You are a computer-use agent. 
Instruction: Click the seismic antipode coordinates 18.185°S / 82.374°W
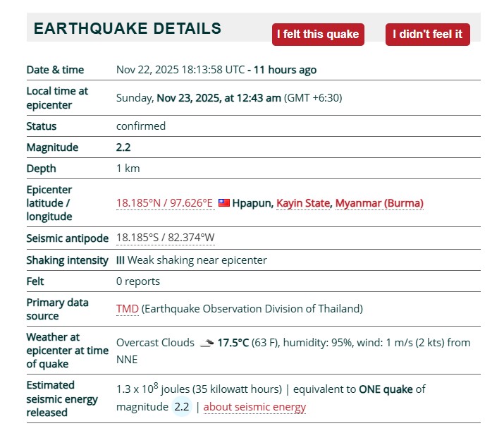coord(165,238)
